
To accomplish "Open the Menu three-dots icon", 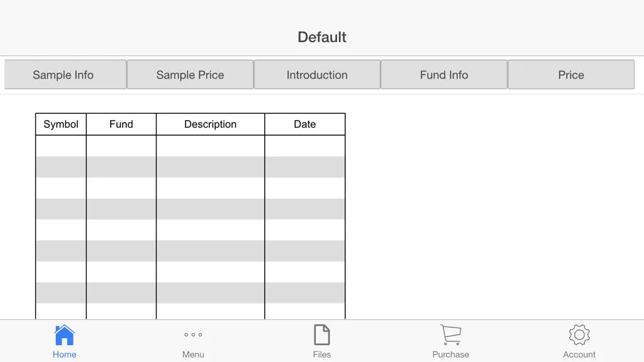I will [193, 335].
